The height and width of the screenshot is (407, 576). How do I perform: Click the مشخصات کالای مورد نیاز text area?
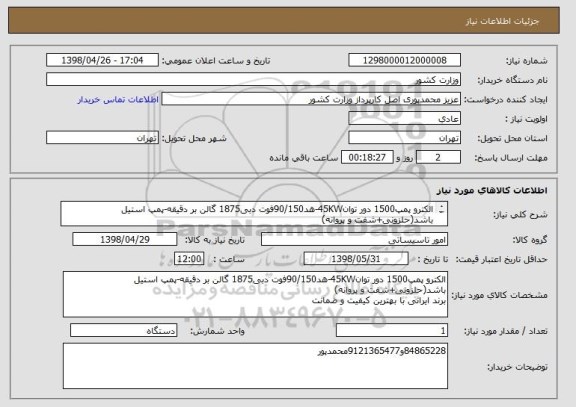point(255,295)
